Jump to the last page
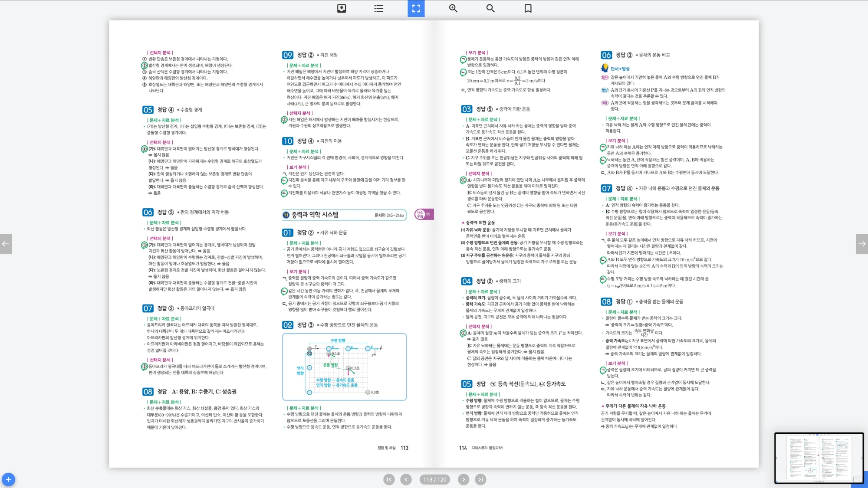Viewport: 868px width, 488px height. point(480,479)
